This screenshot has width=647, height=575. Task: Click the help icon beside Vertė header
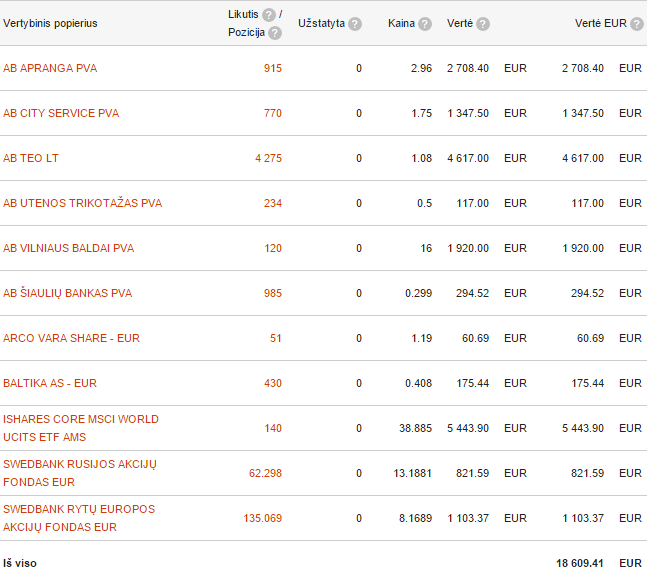[483, 24]
